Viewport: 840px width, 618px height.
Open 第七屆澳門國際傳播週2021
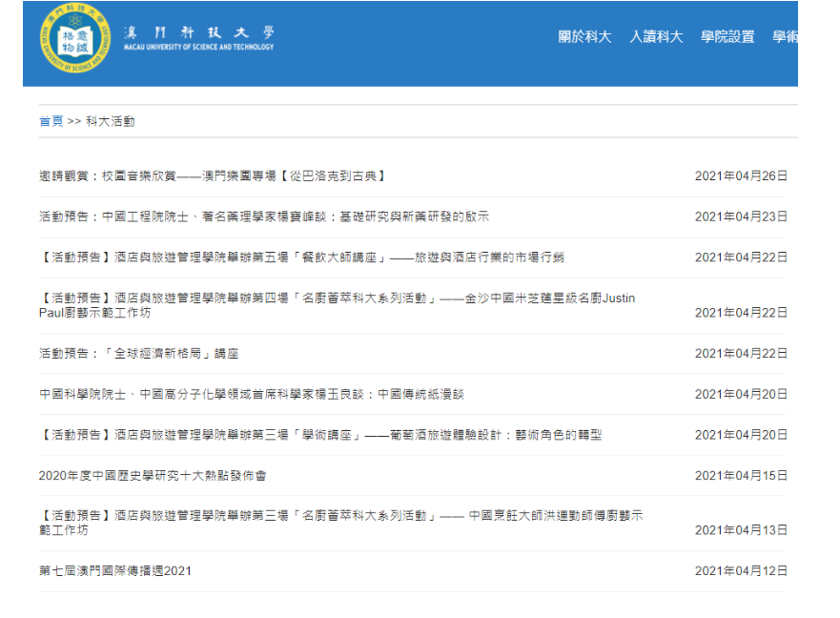tap(115, 571)
